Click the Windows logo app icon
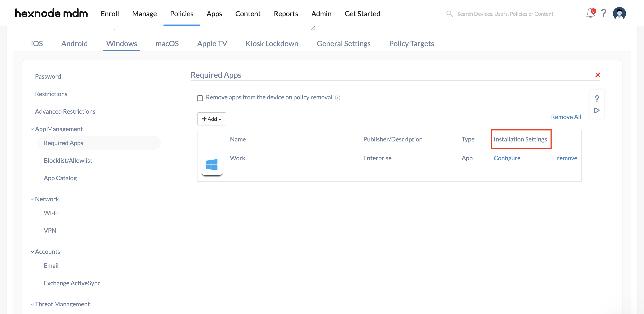Viewport: 644px width, 314px height. 212,165
